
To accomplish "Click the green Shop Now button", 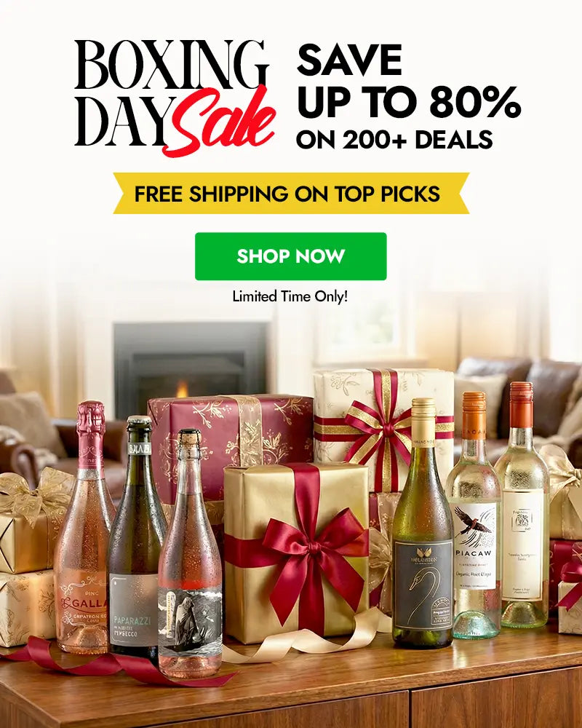I will coord(290,256).
